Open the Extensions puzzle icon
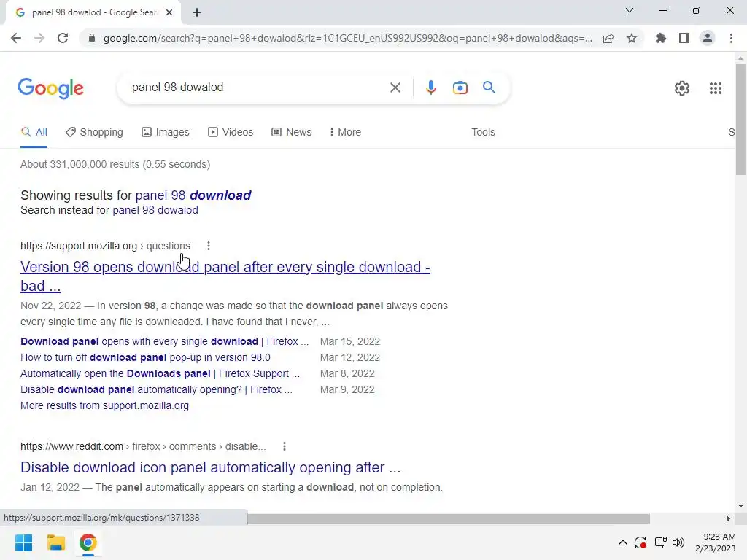Image resolution: width=747 pixels, height=560 pixels. click(x=660, y=38)
